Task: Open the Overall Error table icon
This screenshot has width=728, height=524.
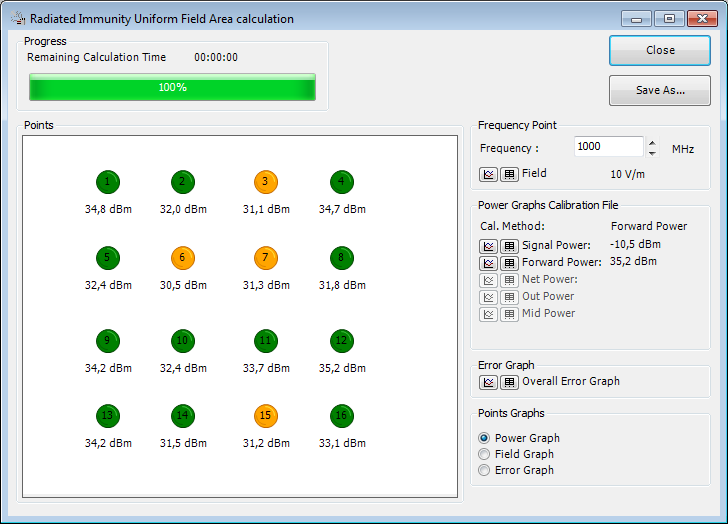Action: [509, 382]
